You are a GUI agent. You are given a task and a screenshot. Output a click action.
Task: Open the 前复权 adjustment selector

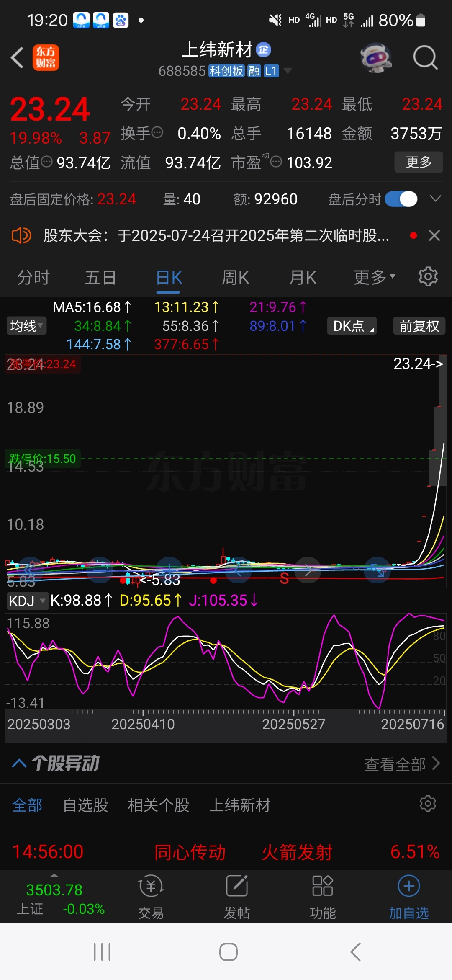coord(419,326)
